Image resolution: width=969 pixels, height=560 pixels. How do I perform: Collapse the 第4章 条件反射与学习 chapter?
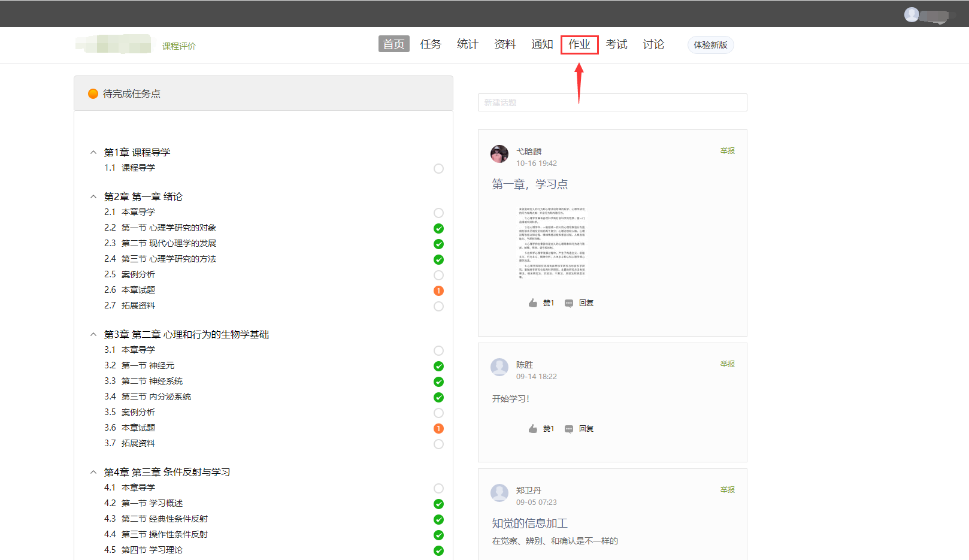coord(93,472)
